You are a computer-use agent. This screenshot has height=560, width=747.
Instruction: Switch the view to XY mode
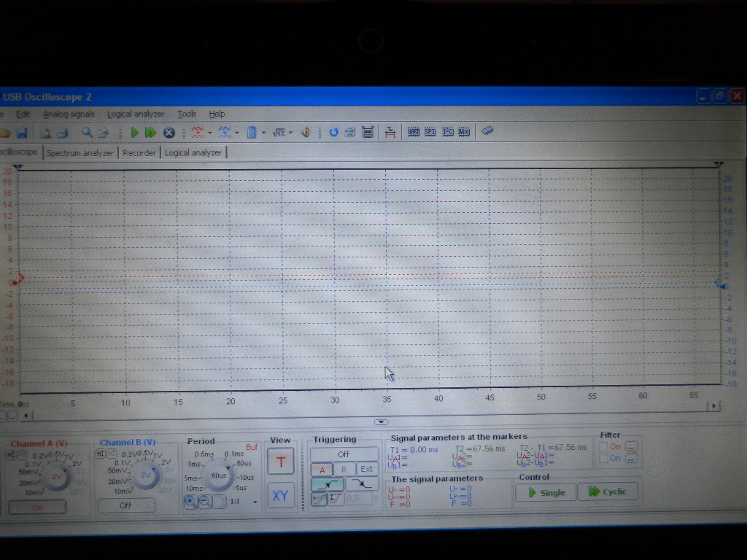(280, 495)
